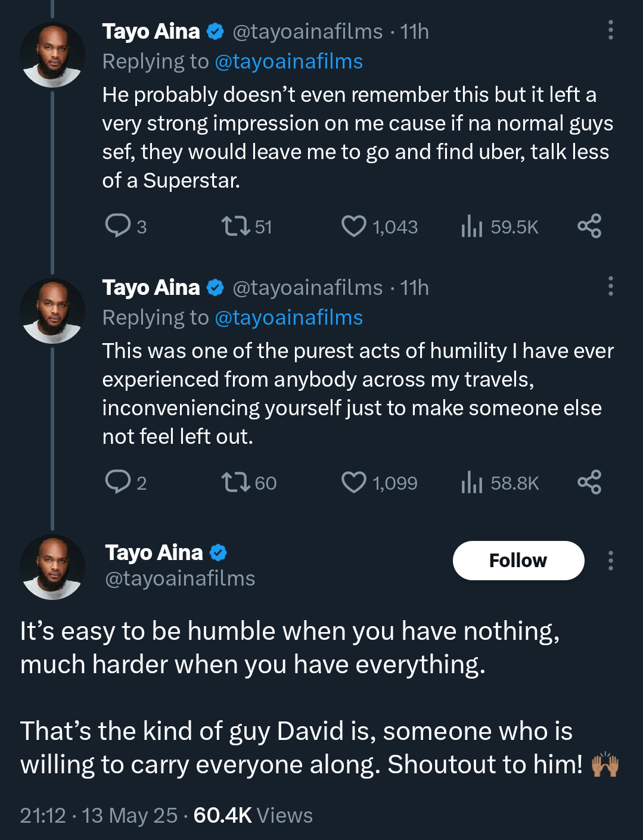
Task: Click the 60.4K Views count
Action: (253, 815)
